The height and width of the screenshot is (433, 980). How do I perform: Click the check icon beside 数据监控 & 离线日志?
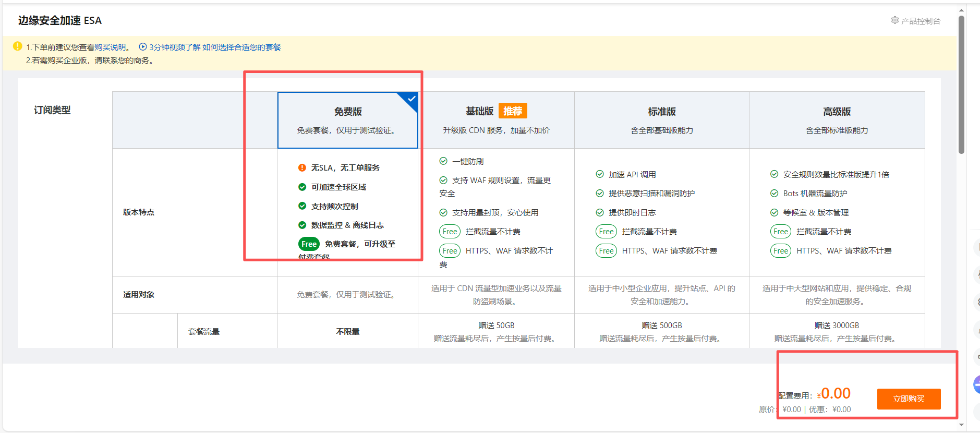click(302, 225)
